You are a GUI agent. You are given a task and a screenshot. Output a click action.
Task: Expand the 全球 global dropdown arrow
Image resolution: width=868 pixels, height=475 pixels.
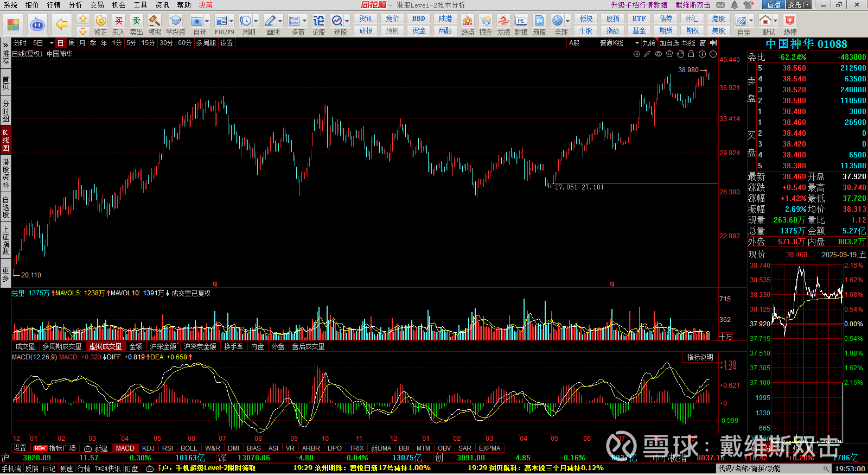click(x=568, y=21)
